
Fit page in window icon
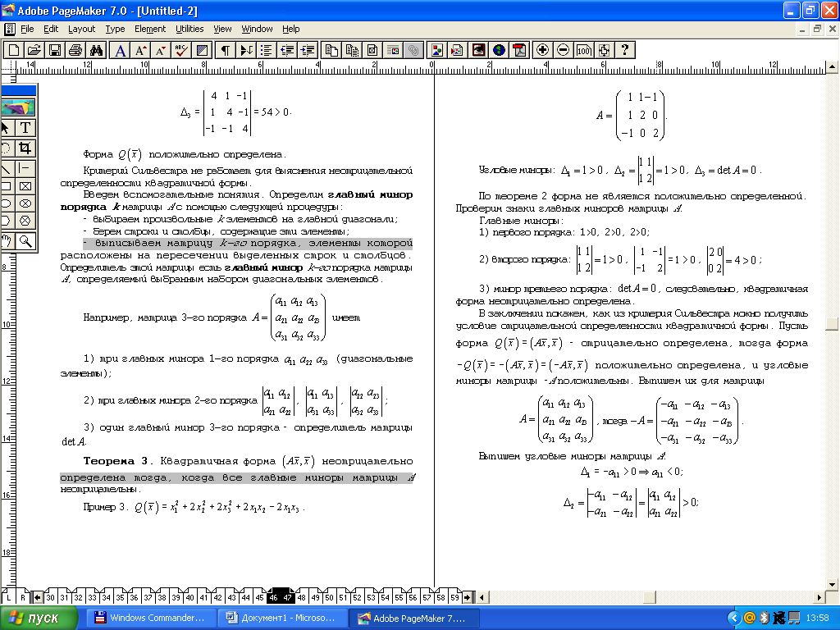(604, 50)
